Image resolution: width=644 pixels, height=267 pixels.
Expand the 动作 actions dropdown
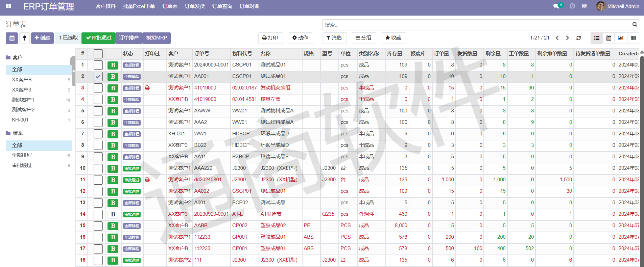tap(301, 38)
